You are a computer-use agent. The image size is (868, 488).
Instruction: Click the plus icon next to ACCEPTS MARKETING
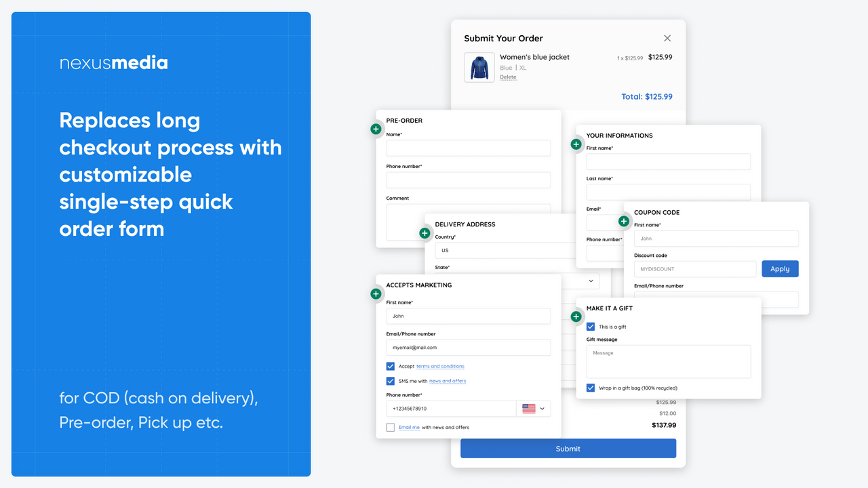(x=376, y=293)
